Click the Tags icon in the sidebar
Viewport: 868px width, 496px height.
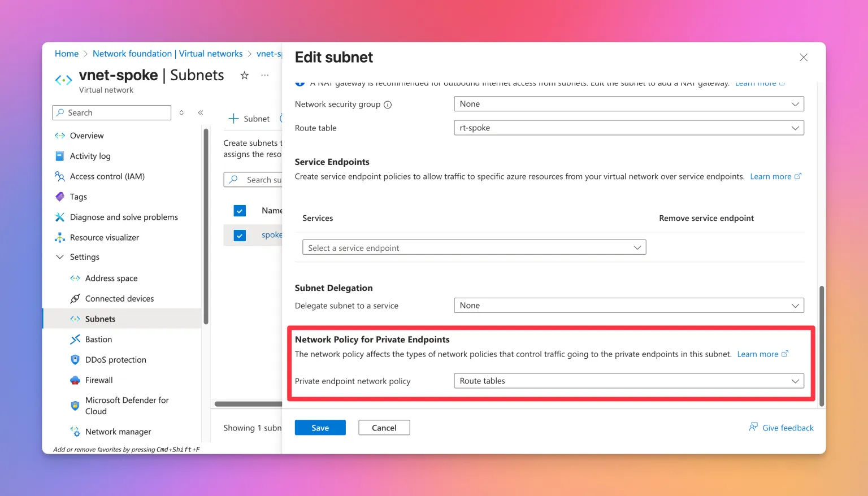point(60,197)
